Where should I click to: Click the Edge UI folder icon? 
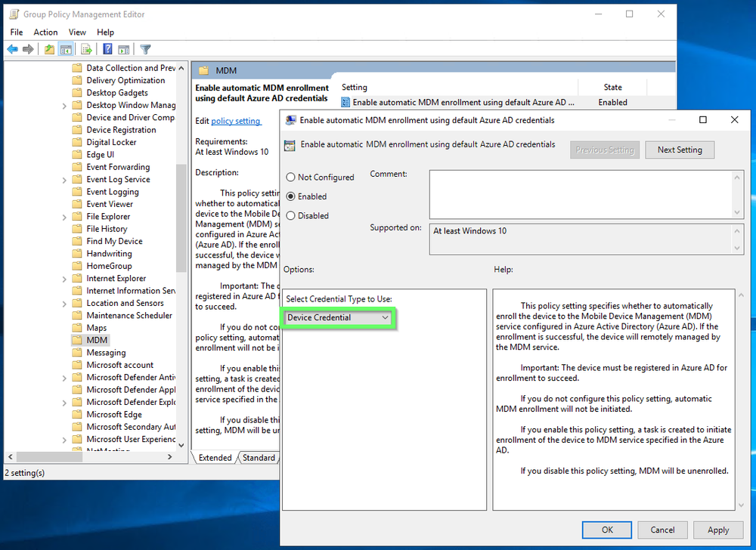77,155
